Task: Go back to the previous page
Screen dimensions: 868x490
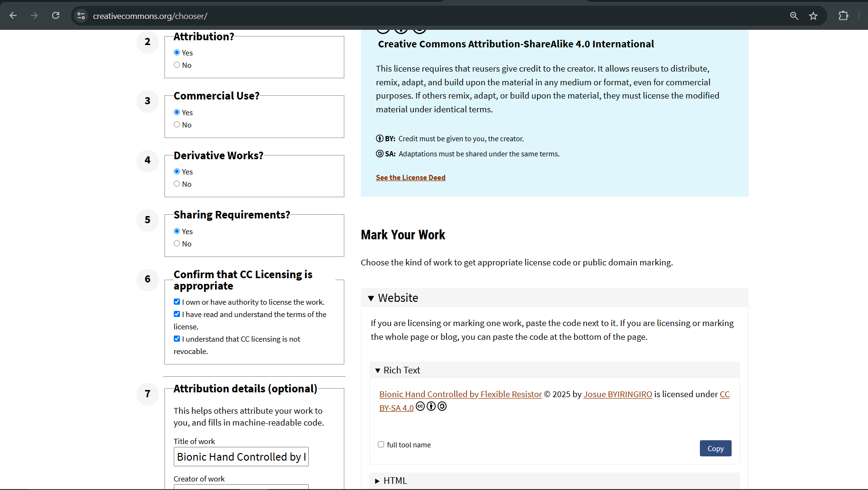Action: coord(13,16)
